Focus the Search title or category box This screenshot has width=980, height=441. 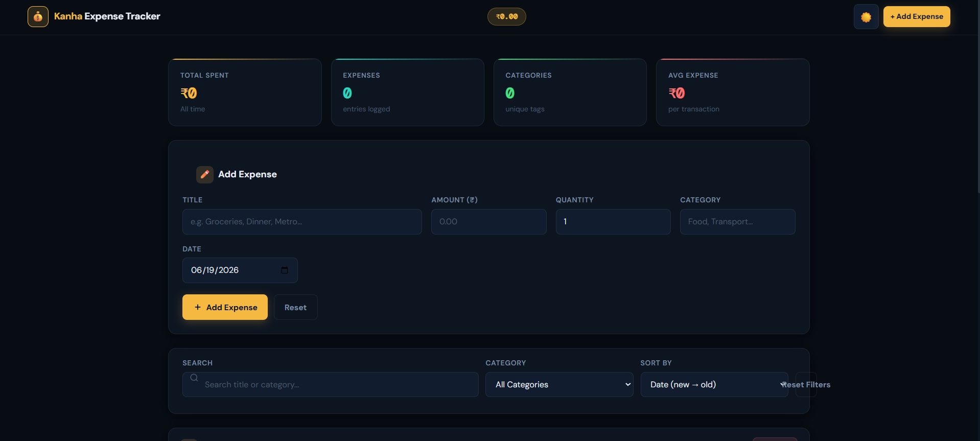click(x=331, y=385)
